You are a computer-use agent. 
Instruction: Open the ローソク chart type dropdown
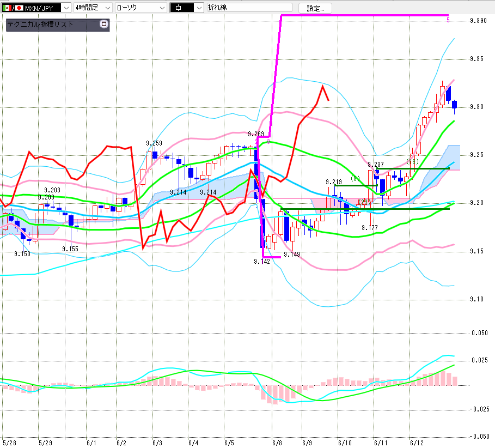pyautogui.click(x=141, y=8)
